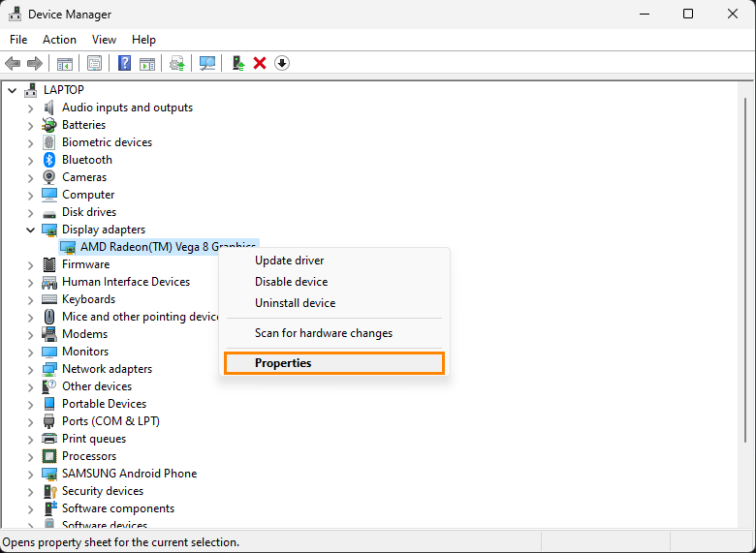Expand the Network adapters chevron
The width and height of the screenshot is (756, 553).
tap(31, 369)
